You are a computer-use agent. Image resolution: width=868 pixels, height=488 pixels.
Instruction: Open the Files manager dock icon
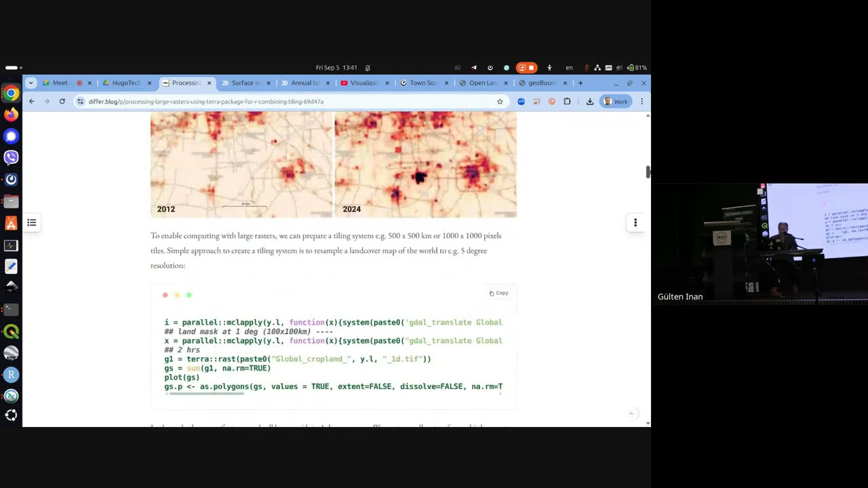(11, 201)
